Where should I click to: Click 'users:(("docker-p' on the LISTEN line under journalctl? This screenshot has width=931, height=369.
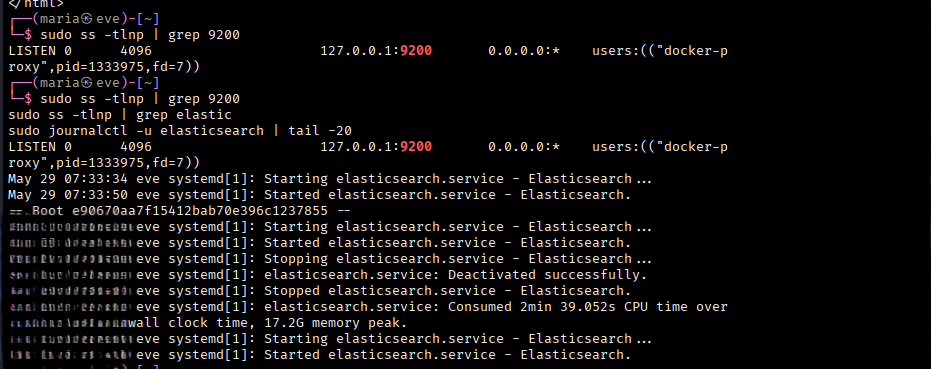coord(660,147)
